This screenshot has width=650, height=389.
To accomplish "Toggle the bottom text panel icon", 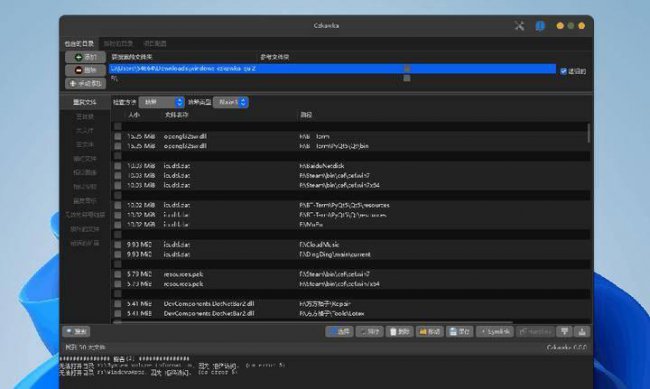I will click(x=582, y=331).
